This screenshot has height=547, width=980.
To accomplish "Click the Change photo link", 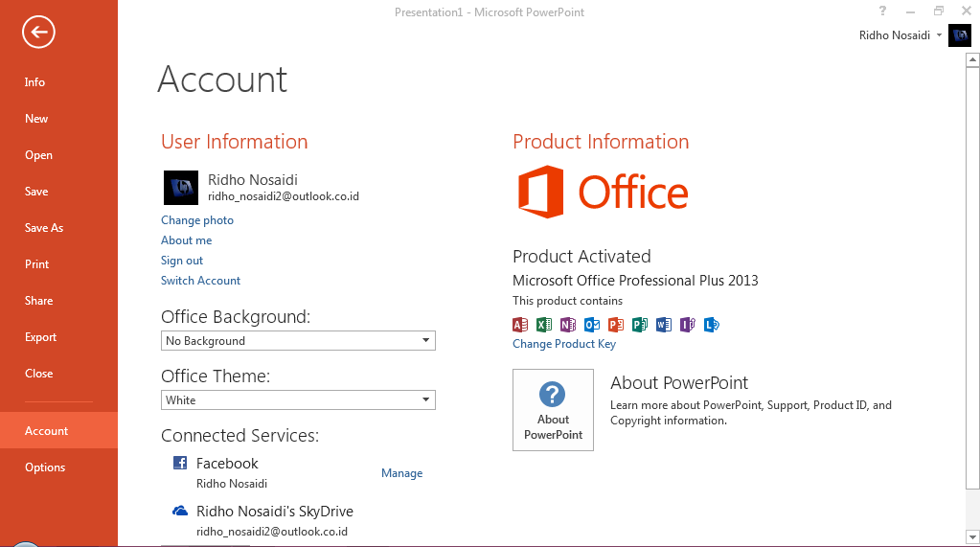I will 197,220.
